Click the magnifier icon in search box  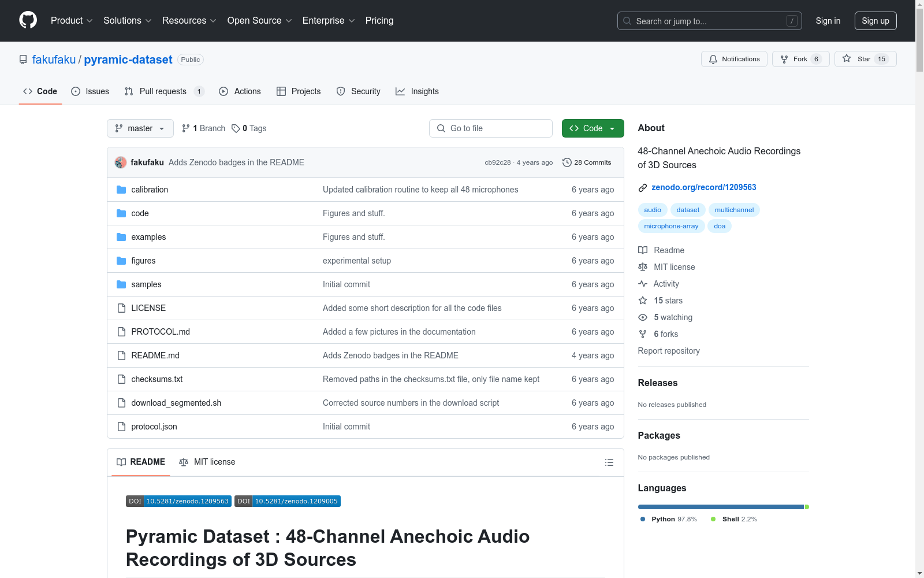click(x=627, y=21)
